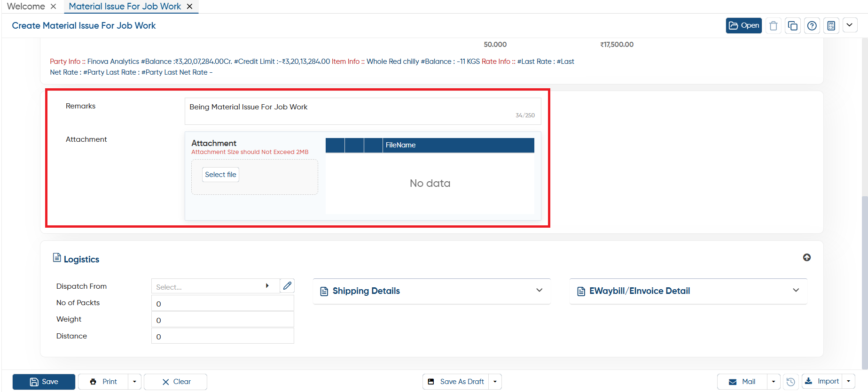Switch to the Welcome tab

pos(26,7)
